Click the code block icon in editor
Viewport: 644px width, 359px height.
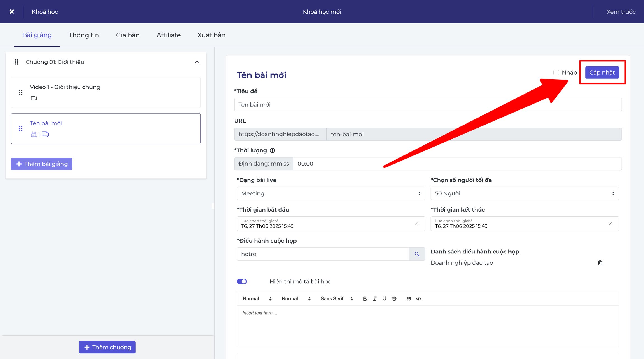click(x=418, y=299)
